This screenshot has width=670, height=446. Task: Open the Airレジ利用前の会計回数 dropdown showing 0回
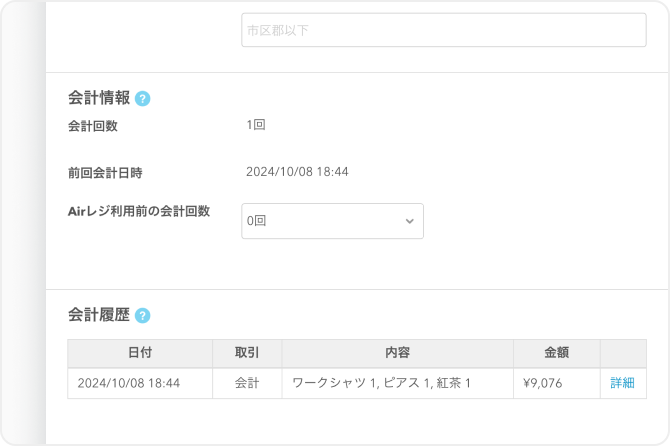[332, 221]
